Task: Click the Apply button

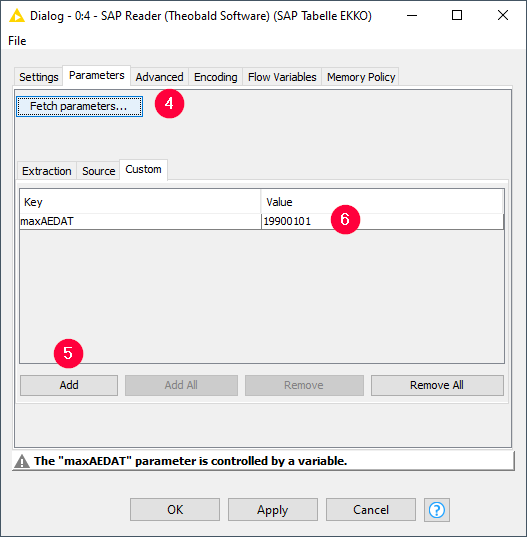Action: [x=273, y=510]
